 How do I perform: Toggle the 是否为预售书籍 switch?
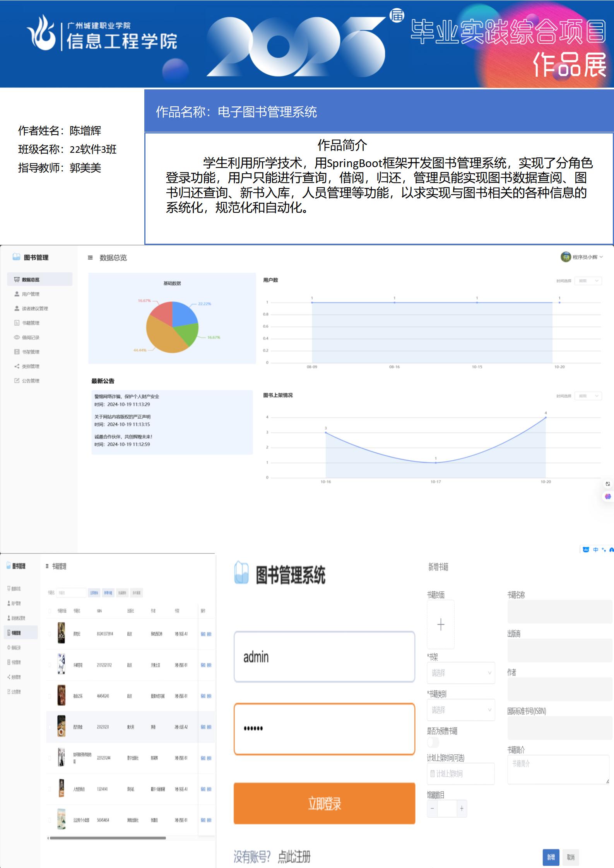(x=433, y=742)
